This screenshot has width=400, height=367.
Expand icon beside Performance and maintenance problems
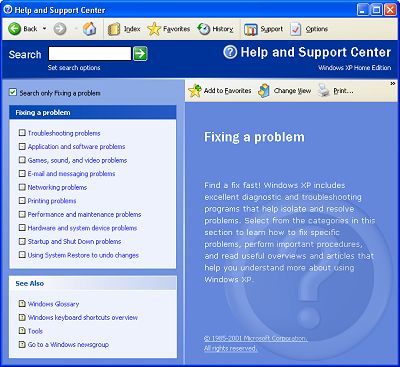point(22,214)
